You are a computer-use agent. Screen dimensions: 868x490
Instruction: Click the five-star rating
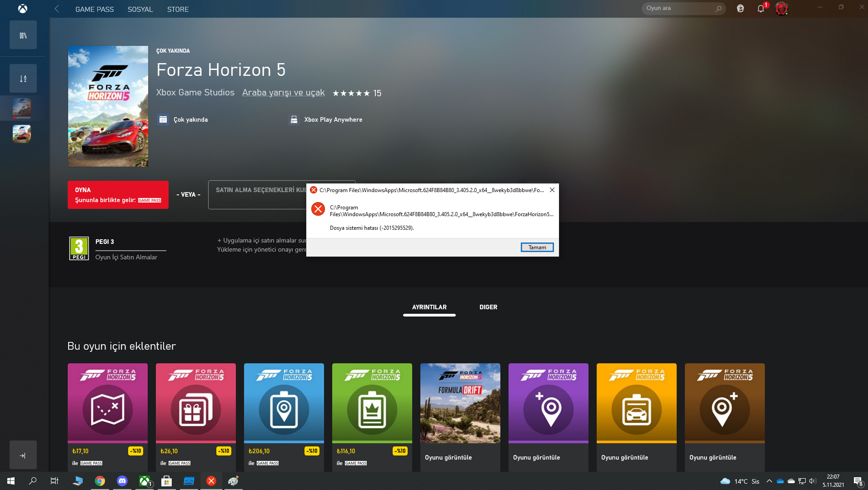351,93
